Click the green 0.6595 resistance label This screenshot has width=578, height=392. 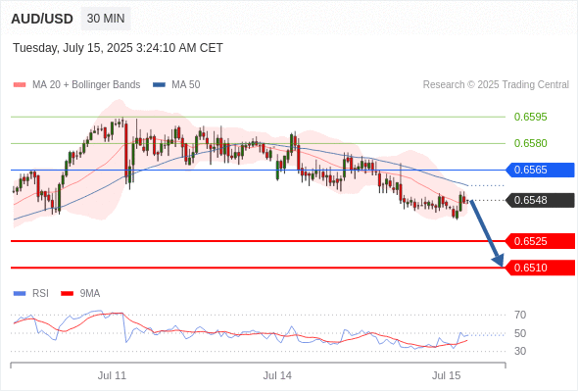530,117
